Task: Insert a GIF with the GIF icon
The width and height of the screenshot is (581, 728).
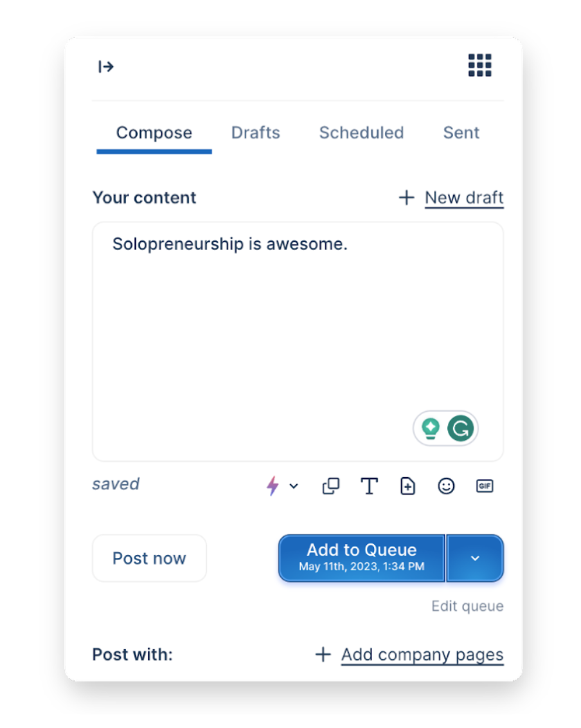Action: pyautogui.click(x=484, y=486)
